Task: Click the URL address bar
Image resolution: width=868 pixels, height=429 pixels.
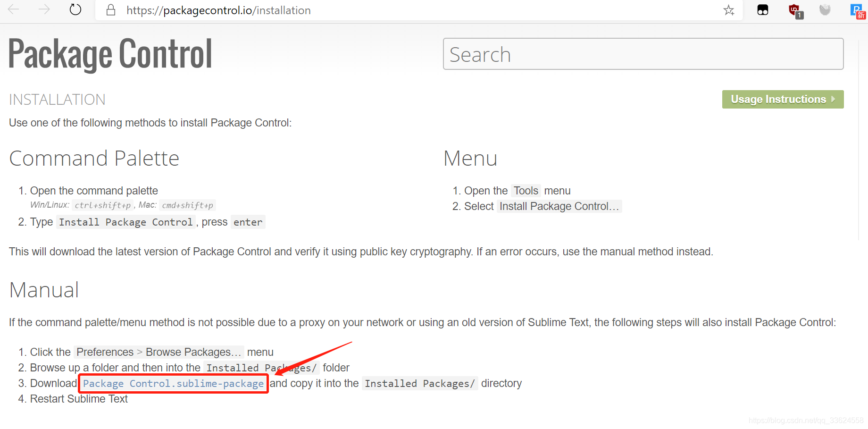Action: click(419, 10)
